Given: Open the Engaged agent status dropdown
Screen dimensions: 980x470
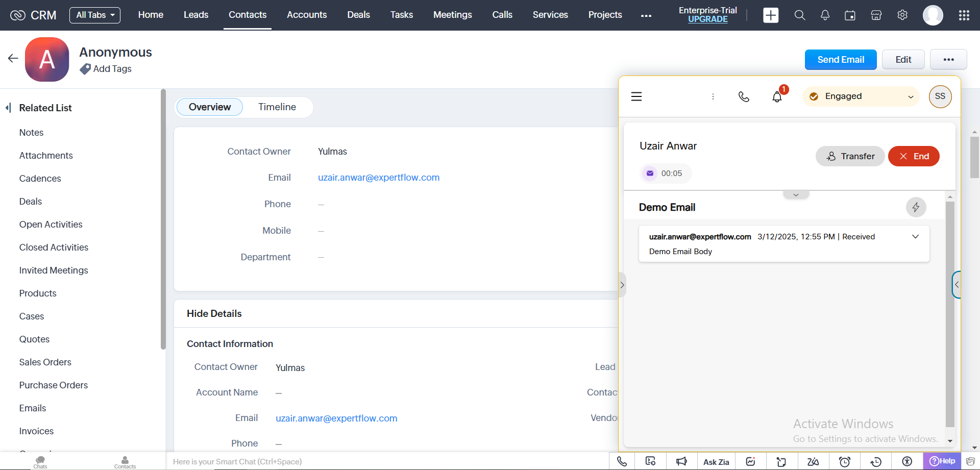Looking at the screenshot, I should click(x=861, y=96).
